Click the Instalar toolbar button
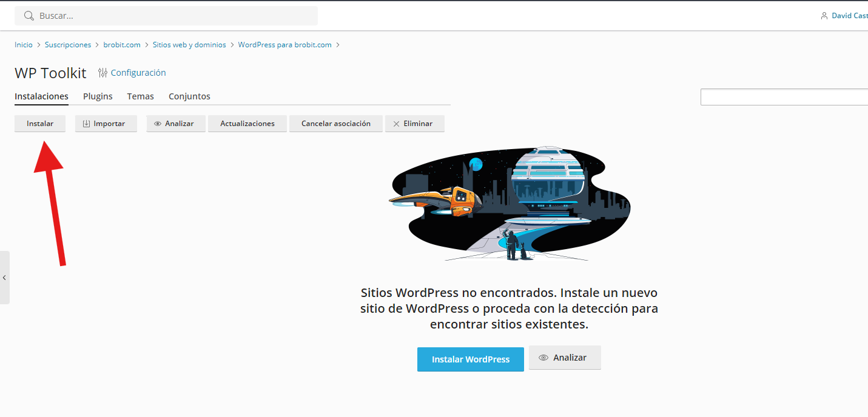Screen dimensions: 868x417 (x=40, y=124)
